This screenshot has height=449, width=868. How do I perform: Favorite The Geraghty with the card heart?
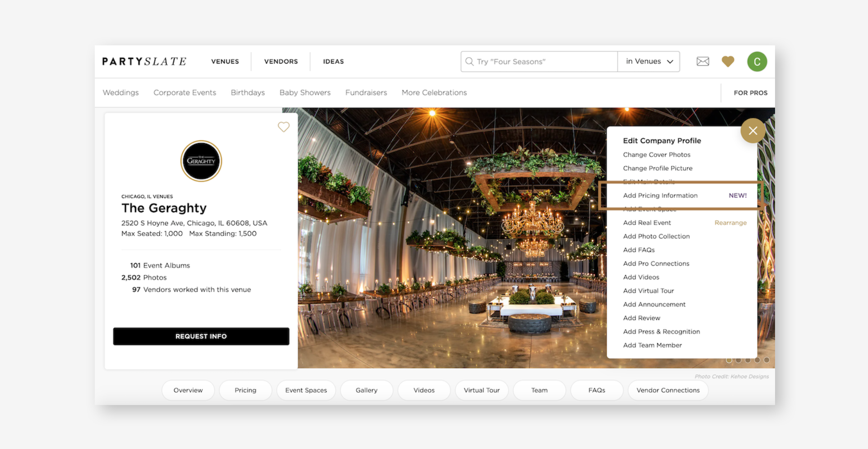click(x=283, y=127)
